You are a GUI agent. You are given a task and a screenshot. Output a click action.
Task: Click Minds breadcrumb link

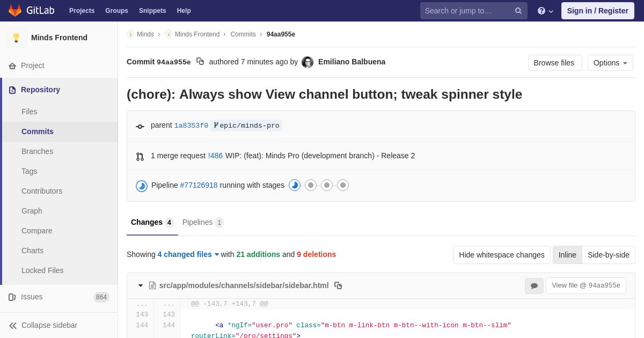pos(145,34)
